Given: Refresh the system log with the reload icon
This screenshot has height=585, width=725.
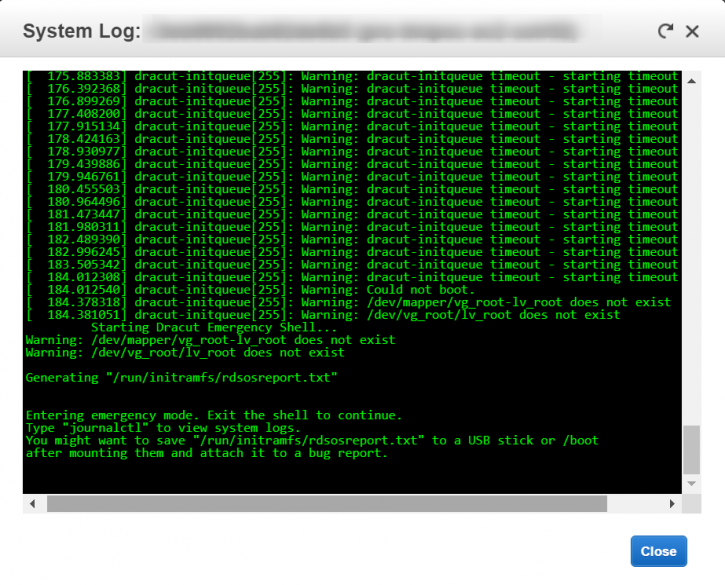Looking at the screenshot, I should tap(665, 31).
